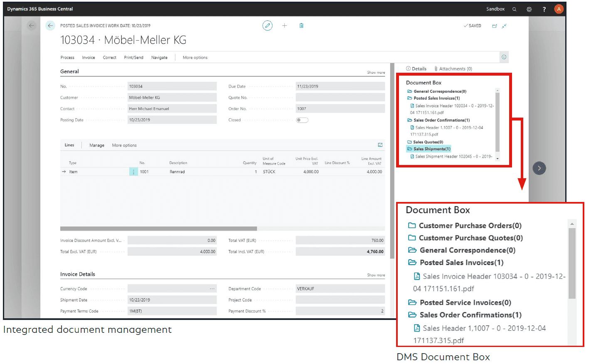Click the Order No. field showing 1007
This screenshot has height=364, width=596.
(340, 109)
